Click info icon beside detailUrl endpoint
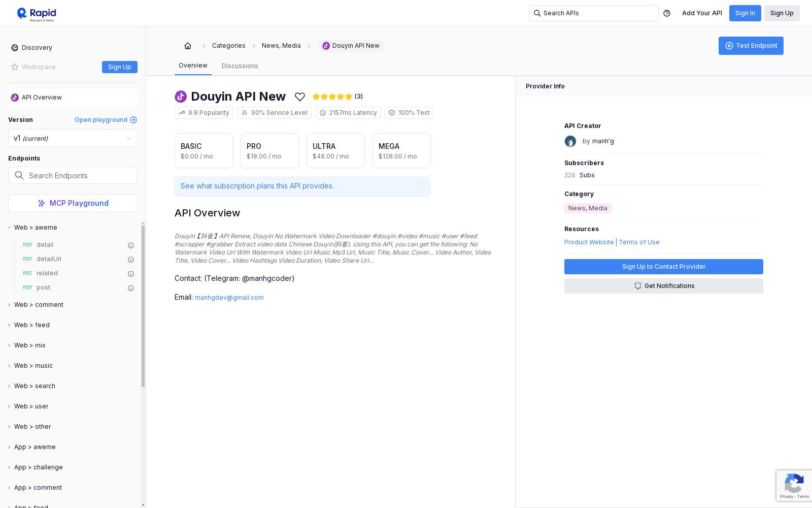 (131, 260)
